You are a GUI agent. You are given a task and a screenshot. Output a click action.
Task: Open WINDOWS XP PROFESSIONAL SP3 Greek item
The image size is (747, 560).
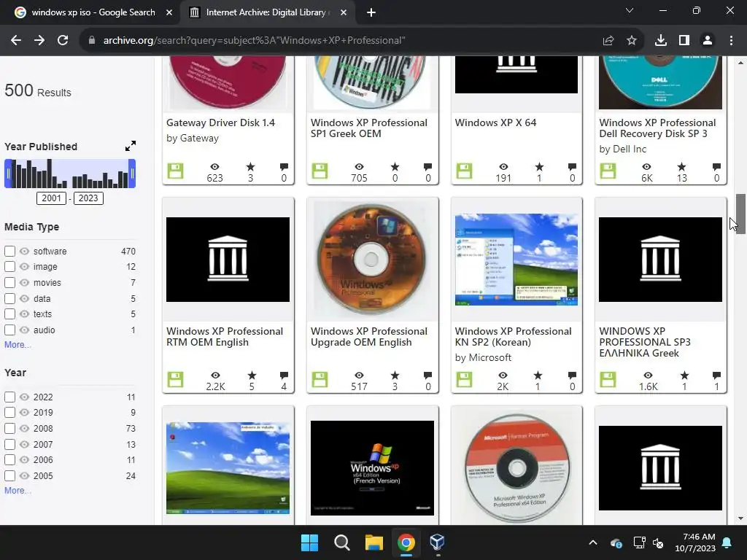pyautogui.click(x=645, y=342)
